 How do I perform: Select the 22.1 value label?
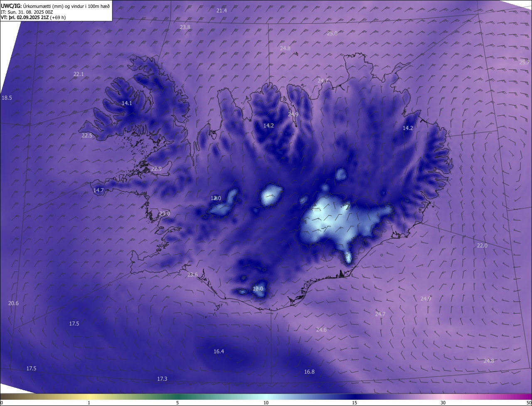coord(79,74)
